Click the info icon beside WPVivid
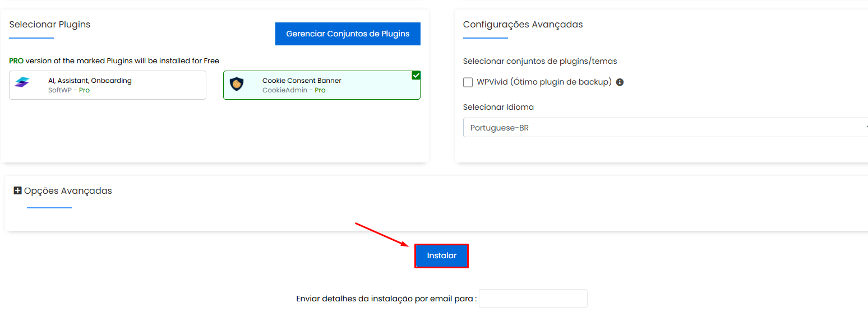This screenshot has height=312, width=868. pyautogui.click(x=620, y=82)
